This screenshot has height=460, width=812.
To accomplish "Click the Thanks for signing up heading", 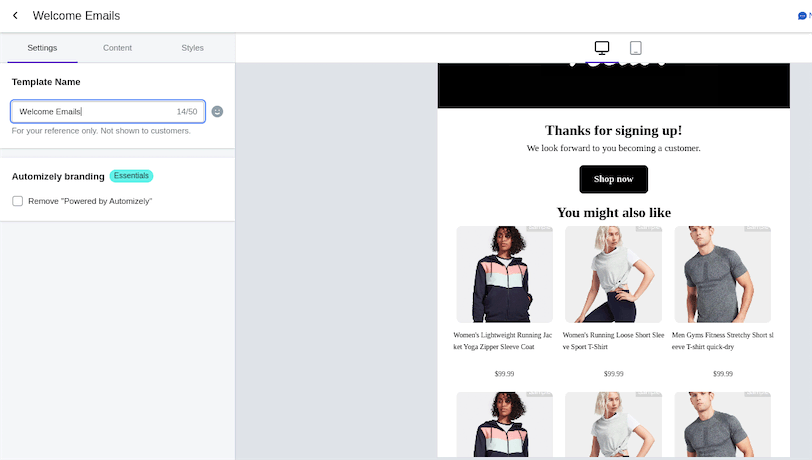I will pyautogui.click(x=613, y=130).
